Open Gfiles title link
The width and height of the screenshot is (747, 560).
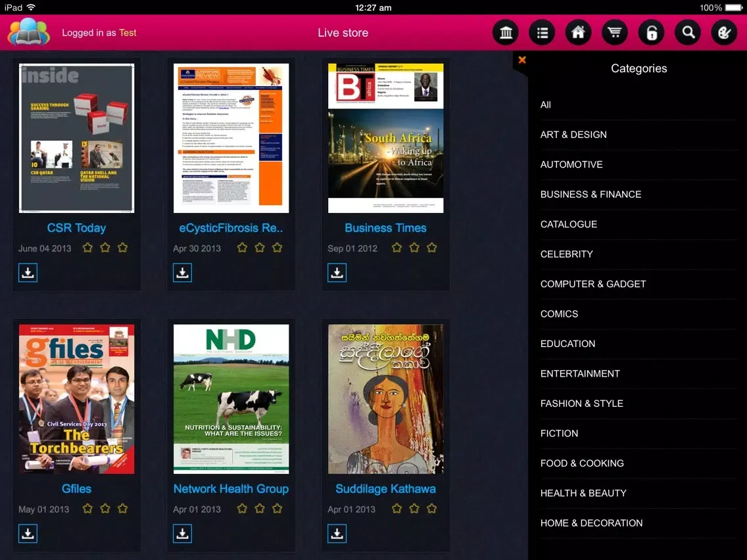coord(76,489)
